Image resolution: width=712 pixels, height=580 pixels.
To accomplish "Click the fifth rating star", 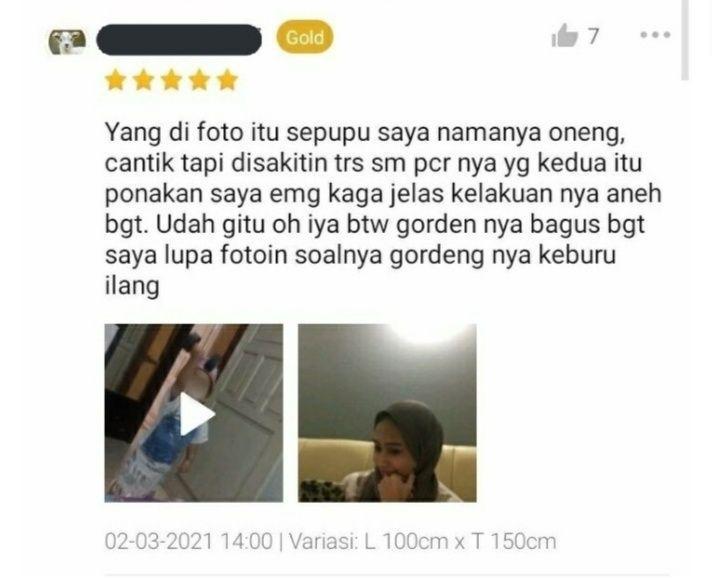I will pyautogui.click(x=227, y=80).
